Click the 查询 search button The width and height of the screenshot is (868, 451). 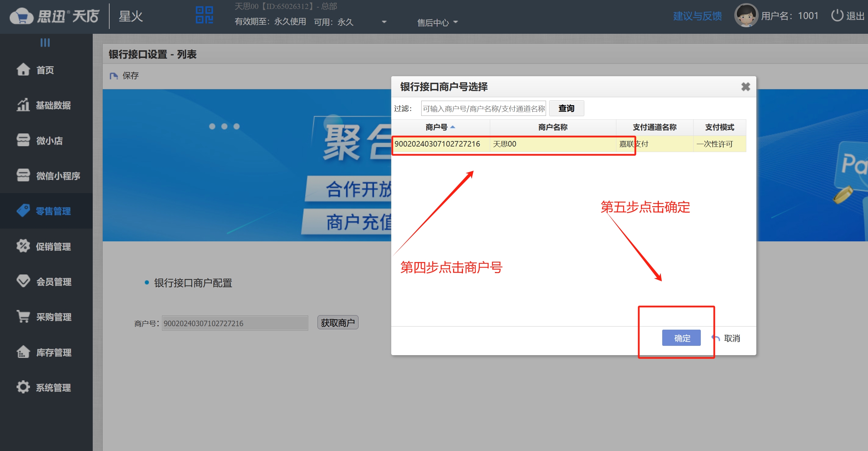566,108
